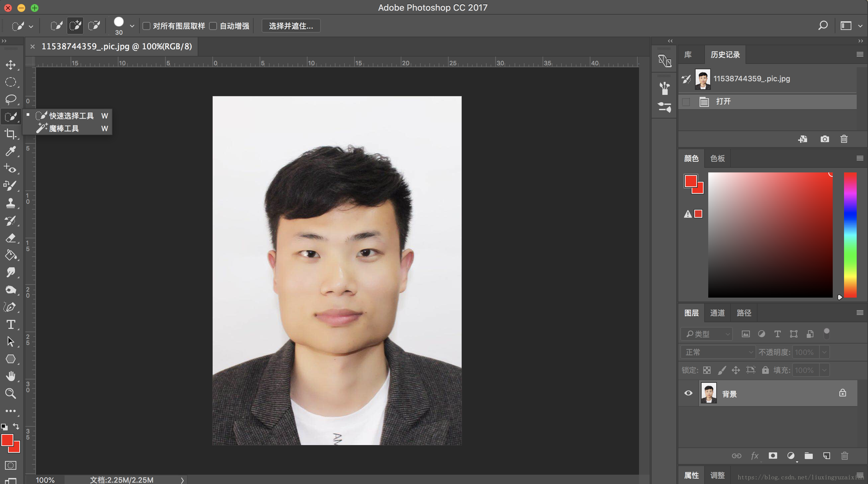
Task: Choose 魔棒工具 from the flyout menu
Action: 64,128
